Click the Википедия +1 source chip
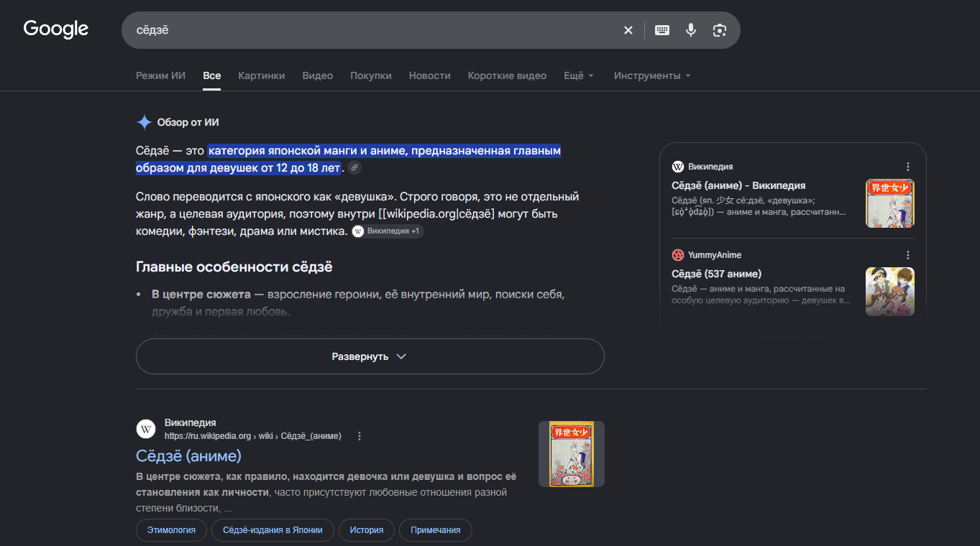 (x=388, y=231)
